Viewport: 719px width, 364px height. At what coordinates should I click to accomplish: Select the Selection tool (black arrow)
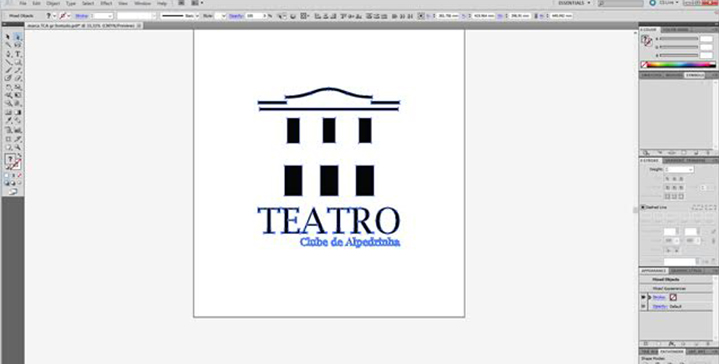pyautogui.click(x=8, y=36)
